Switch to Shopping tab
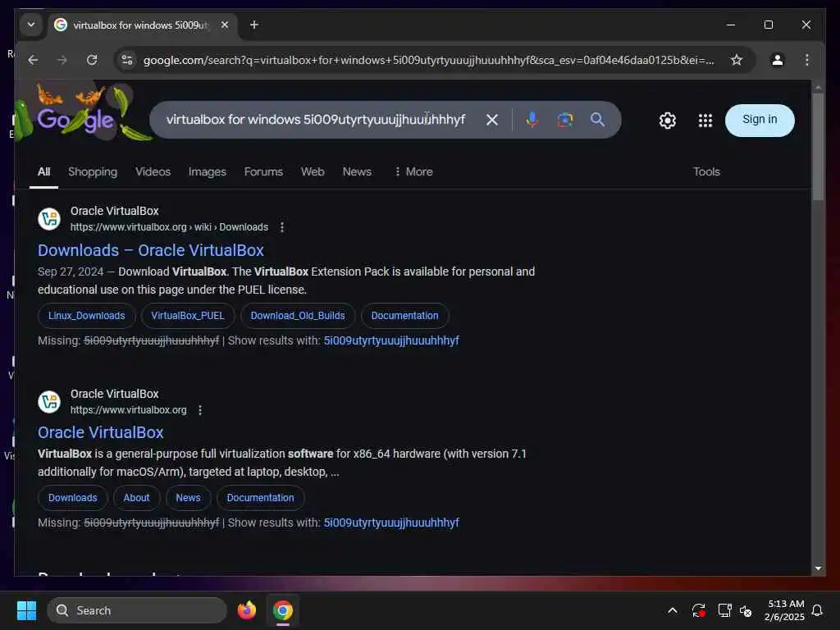 click(x=93, y=172)
